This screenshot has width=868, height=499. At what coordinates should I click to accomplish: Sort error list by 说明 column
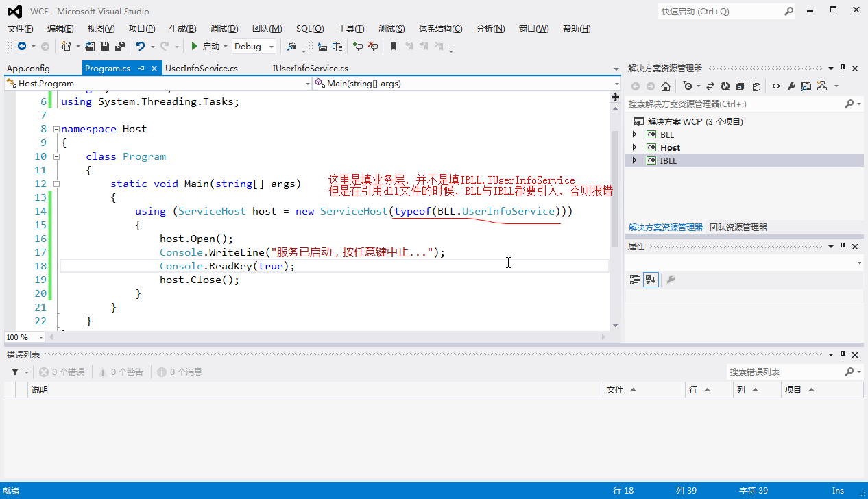(x=315, y=389)
